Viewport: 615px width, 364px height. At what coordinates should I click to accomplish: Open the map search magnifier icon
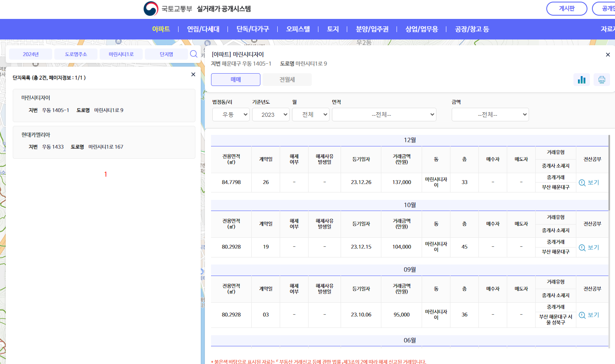point(193,54)
